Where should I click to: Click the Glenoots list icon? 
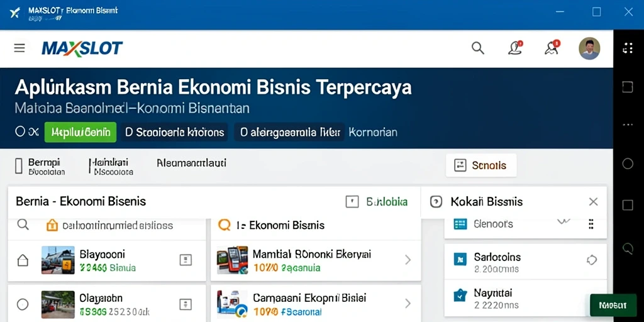(460, 224)
